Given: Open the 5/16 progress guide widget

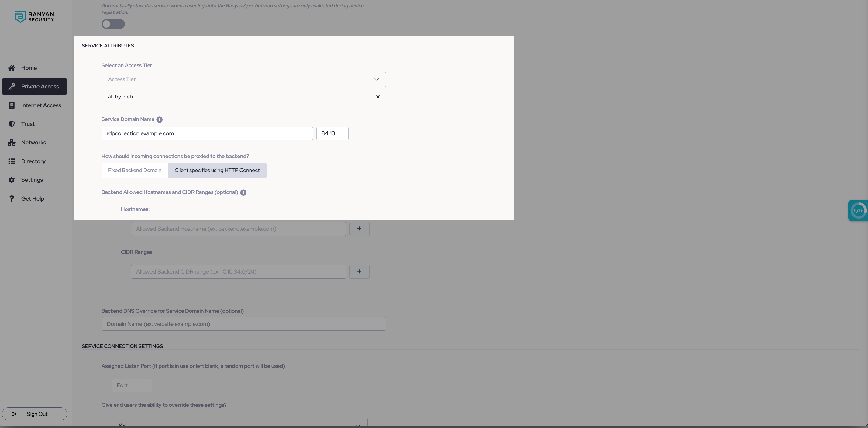Looking at the screenshot, I should click(858, 211).
